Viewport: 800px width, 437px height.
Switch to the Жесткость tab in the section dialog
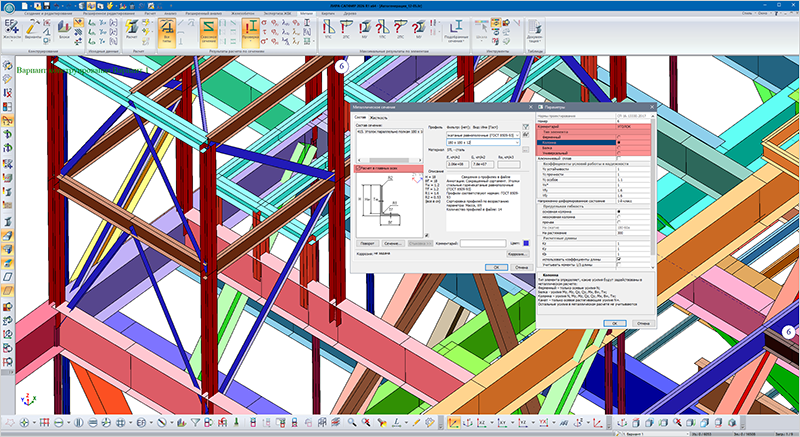(379, 117)
